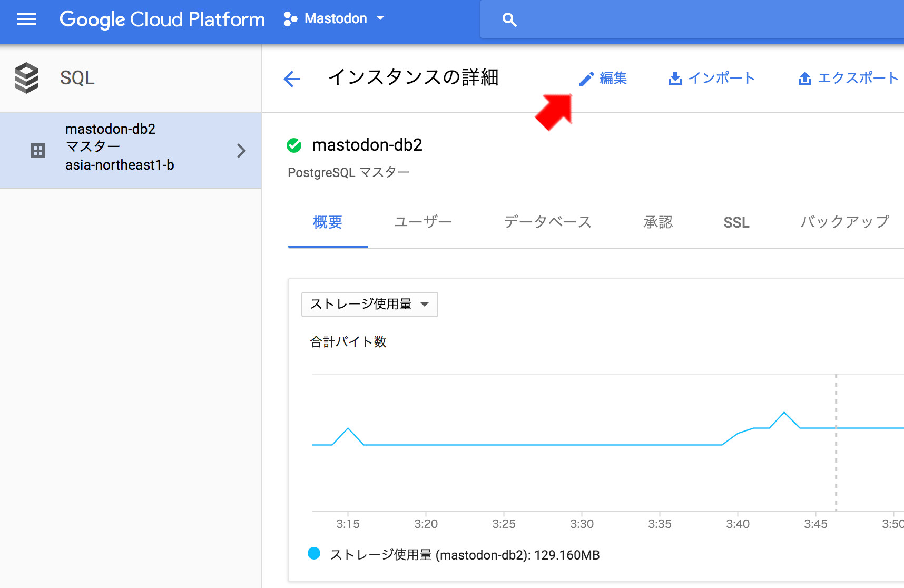
Task: Select the SSL tab
Action: pyautogui.click(x=736, y=223)
